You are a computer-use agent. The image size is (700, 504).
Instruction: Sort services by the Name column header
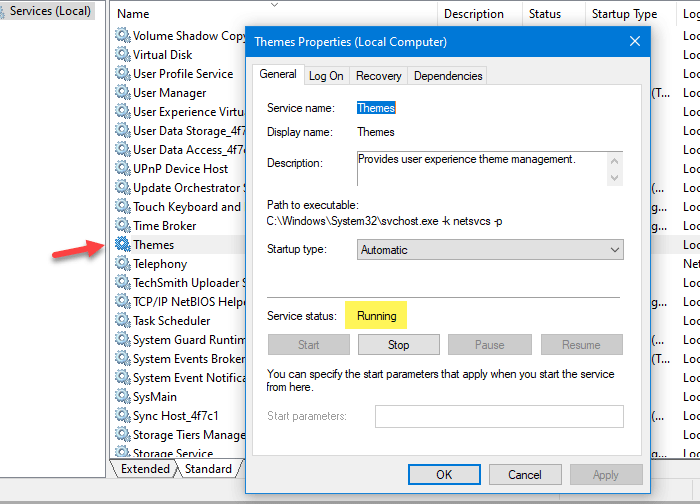click(134, 14)
